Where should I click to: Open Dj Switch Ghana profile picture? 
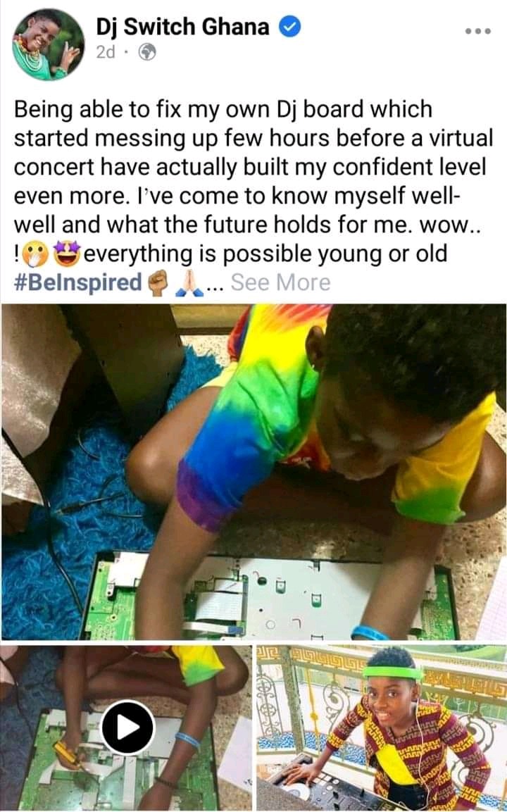point(48,44)
